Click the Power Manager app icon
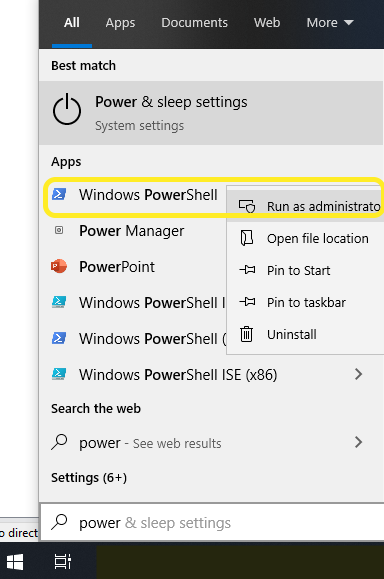Image resolution: width=384 pixels, height=579 pixels. 59,230
